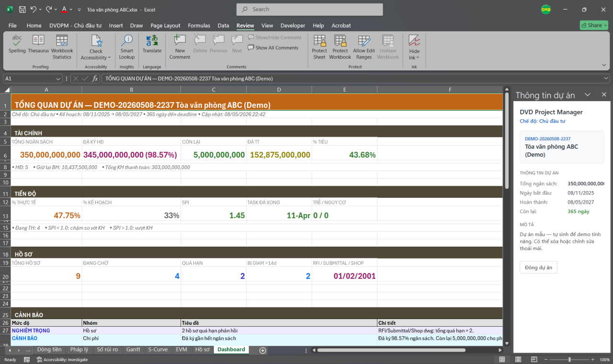Screen dimensions: 613x364
Task: Adjust the zoom slider handle
Action: pos(569,359)
